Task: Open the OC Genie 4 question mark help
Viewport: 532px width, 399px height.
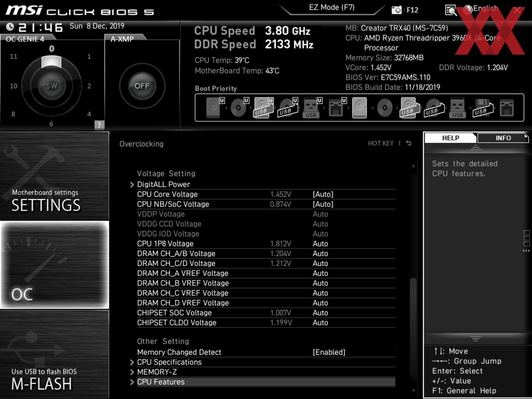Action: [99, 125]
